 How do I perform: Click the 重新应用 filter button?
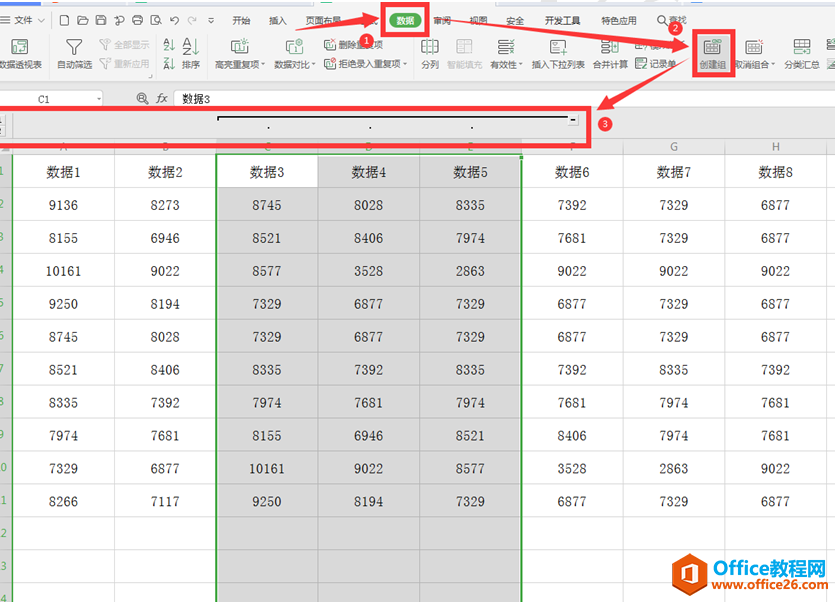(x=125, y=64)
